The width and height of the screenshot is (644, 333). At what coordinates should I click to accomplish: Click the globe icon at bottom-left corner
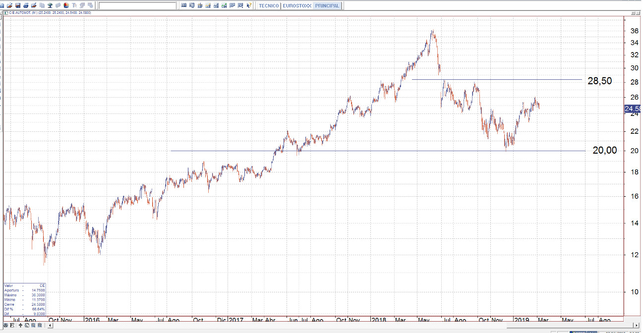(x=6, y=326)
